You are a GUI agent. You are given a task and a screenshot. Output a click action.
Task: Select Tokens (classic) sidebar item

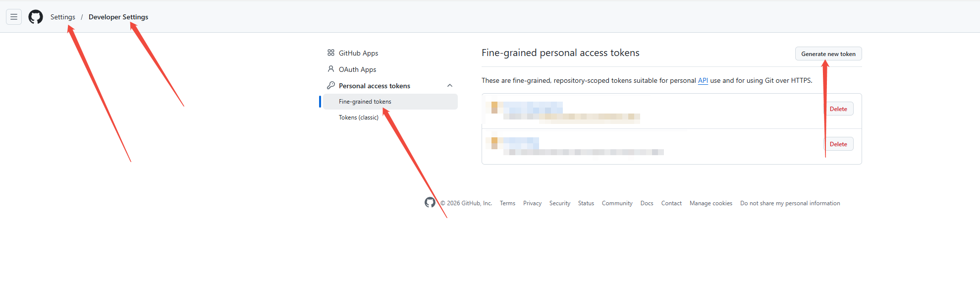pyautogui.click(x=358, y=117)
